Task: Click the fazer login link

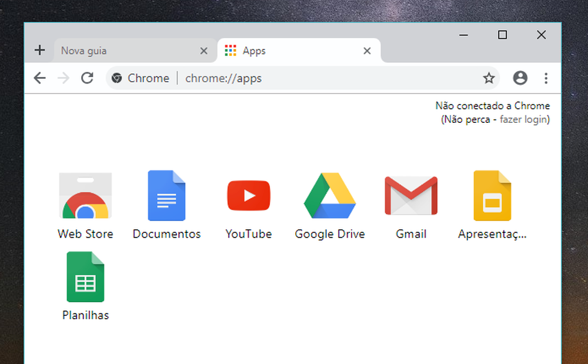Action: (524, 119)
